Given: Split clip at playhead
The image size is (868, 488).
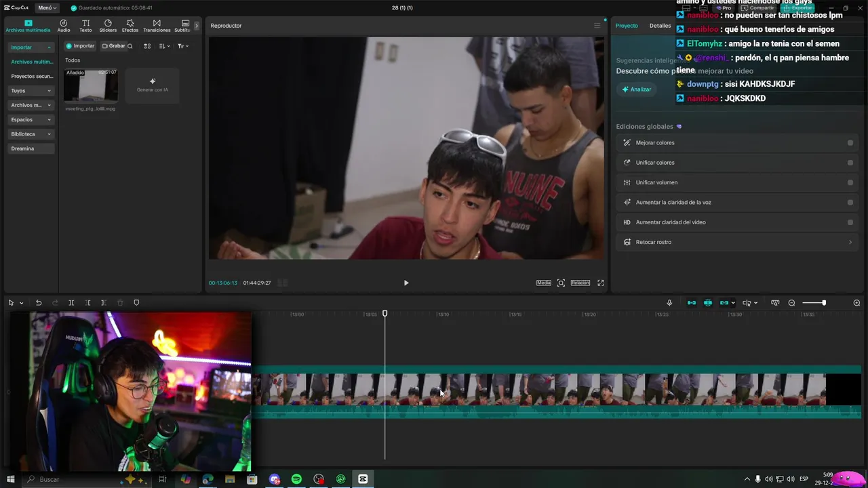Looking at the screenshot, I should [x=71, y=303].
